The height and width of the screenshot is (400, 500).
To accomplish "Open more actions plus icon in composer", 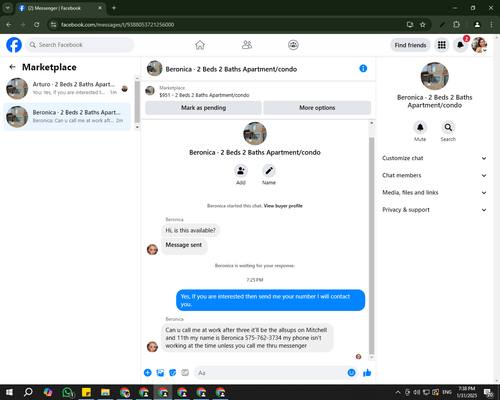I will pyautogui.click(x=148, y=373).
